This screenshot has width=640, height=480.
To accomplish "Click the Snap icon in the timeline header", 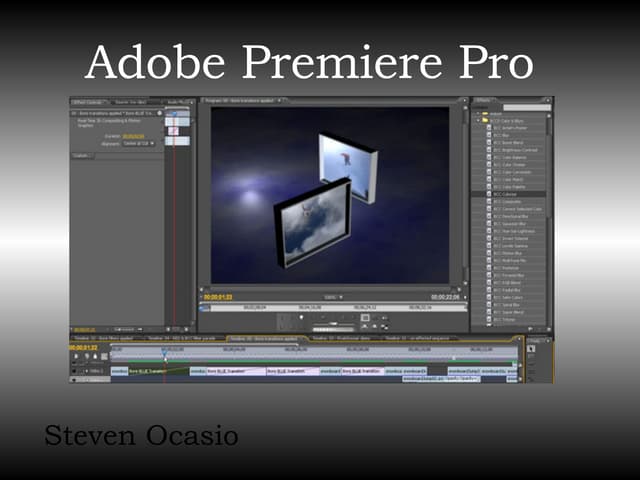I will (75, 357).
